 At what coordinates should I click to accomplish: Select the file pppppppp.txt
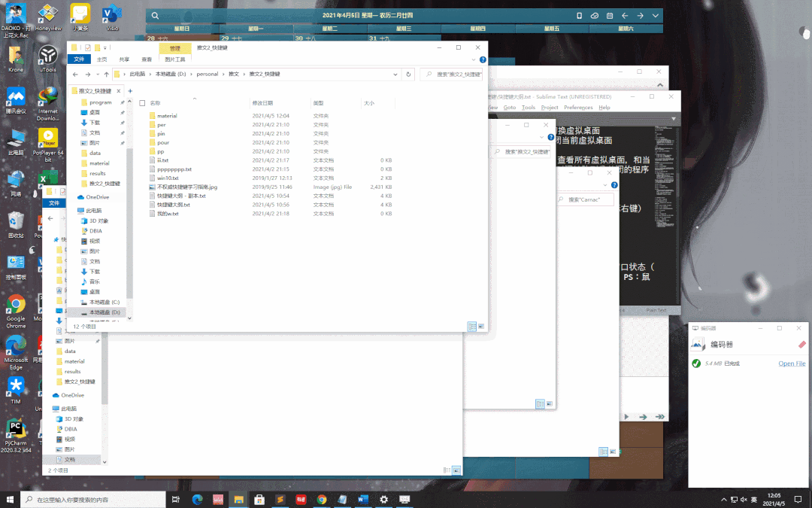[174, 169]
